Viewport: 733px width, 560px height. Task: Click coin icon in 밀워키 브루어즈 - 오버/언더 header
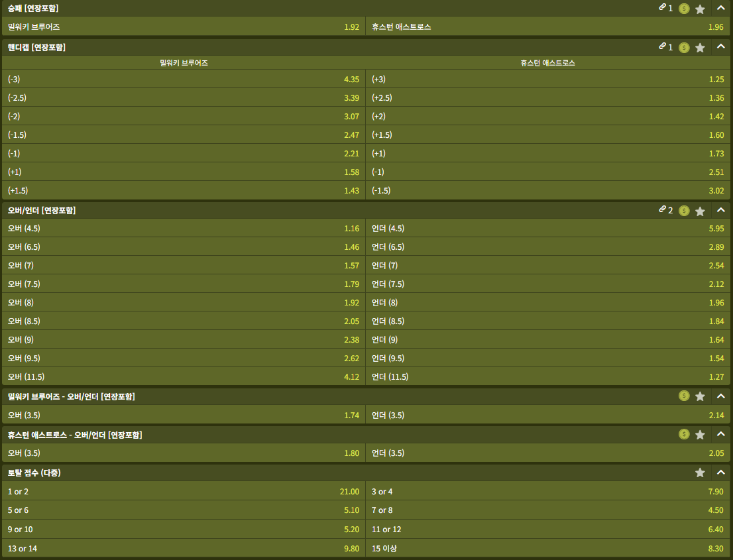tap(684, 396)
